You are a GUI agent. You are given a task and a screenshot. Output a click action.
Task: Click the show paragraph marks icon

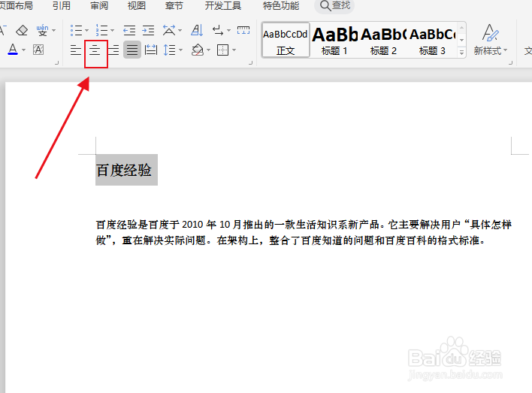(x=218, y=30)
